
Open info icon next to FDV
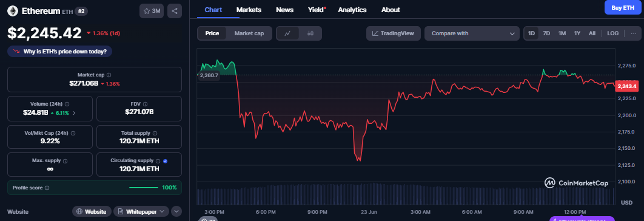146,104
